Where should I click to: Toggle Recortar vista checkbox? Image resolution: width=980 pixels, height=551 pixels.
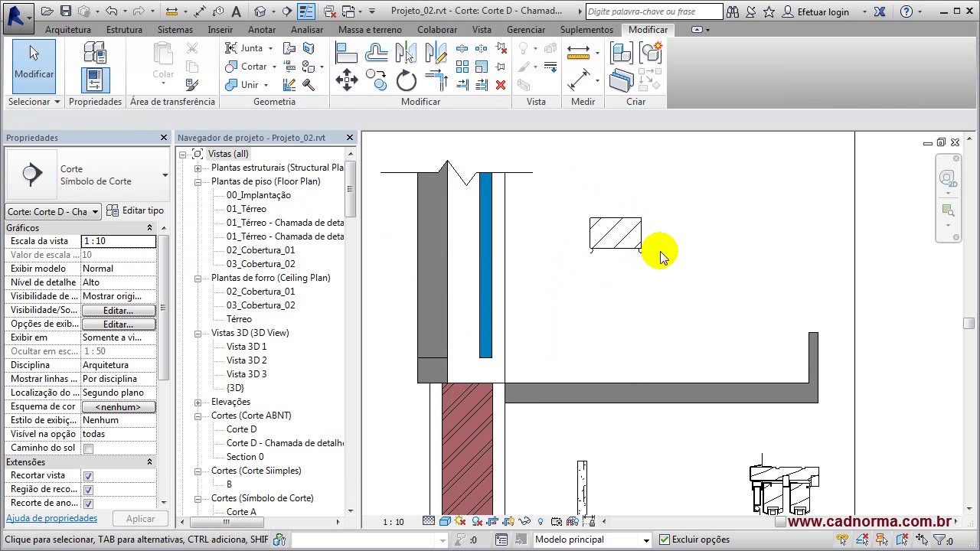[x=88, y=476]
